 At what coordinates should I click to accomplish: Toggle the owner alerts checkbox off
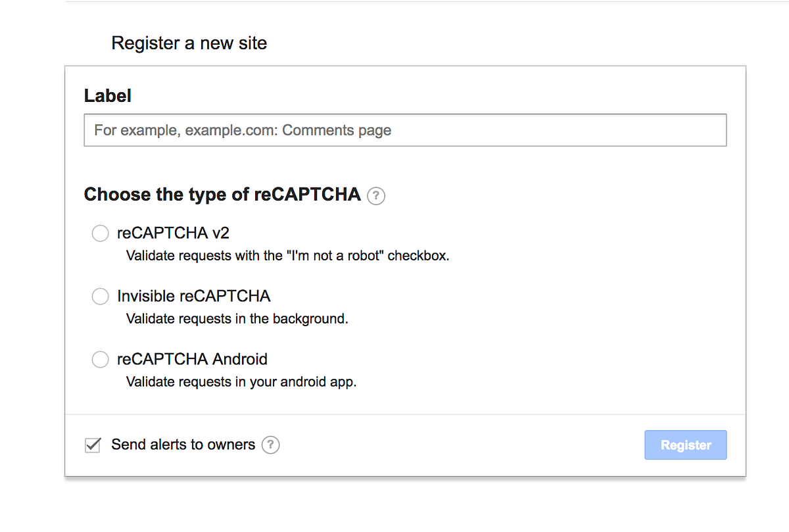pyautogui.click(x=92, y=445)
